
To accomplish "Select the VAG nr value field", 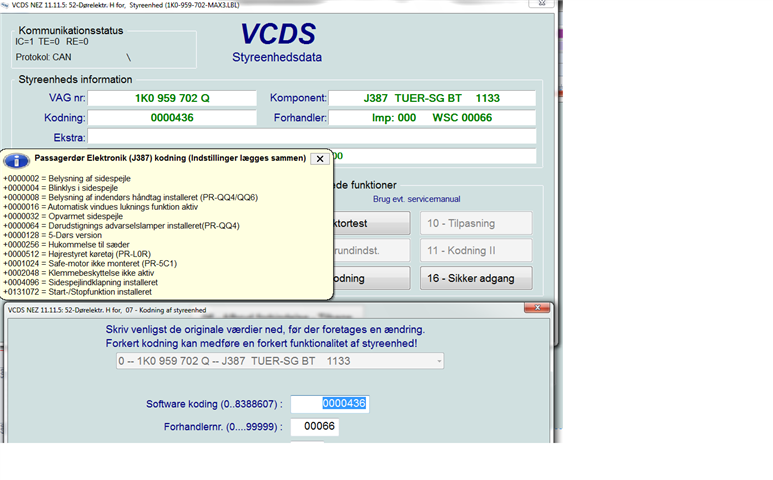I will (171, 99).
